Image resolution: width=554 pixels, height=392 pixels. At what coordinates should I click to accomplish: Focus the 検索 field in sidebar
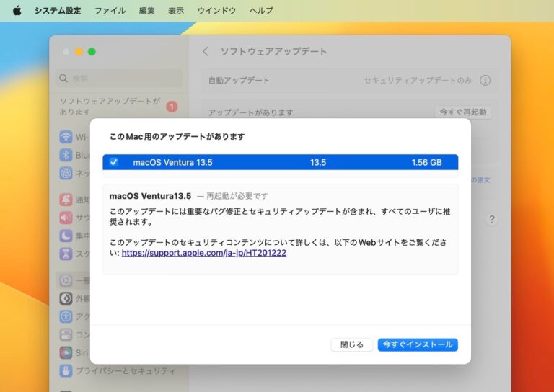click(119, 79)
